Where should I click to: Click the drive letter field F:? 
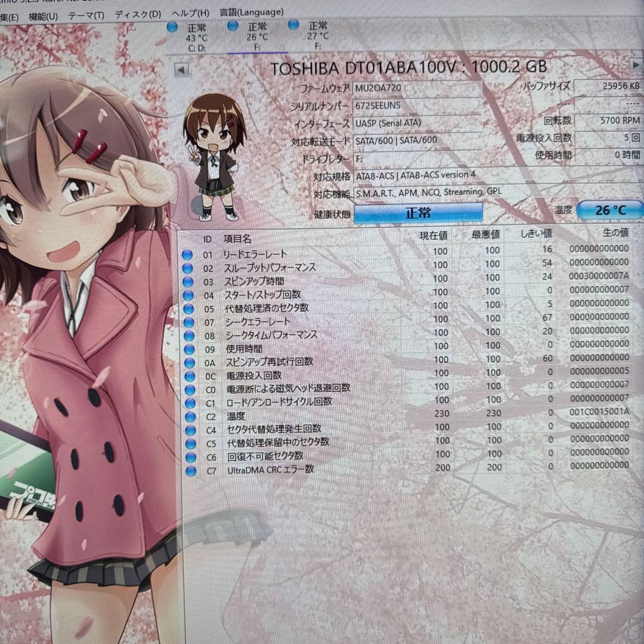pyautogui.click(x=416, y=159)
